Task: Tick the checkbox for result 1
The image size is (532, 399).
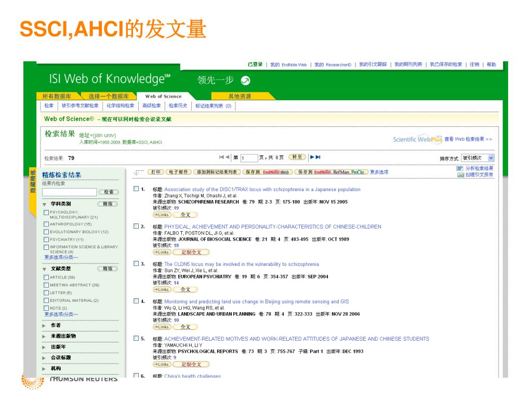Action: click(x=136, y=189)
